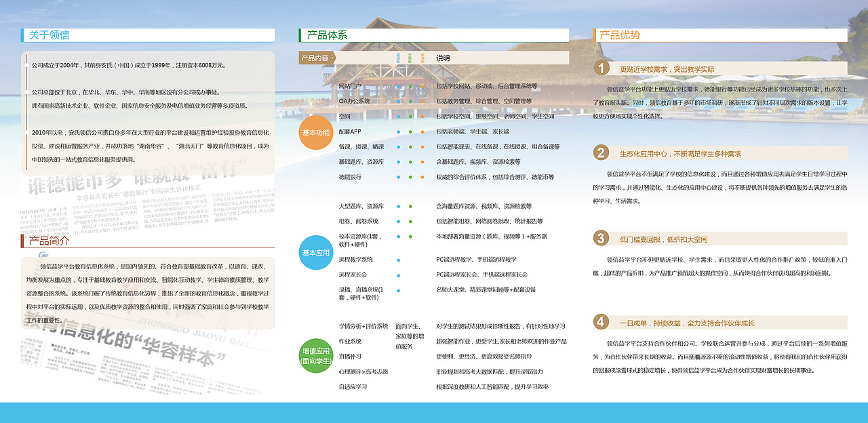
Task: Select the 产品内容 brown tag
Action: 317,58
